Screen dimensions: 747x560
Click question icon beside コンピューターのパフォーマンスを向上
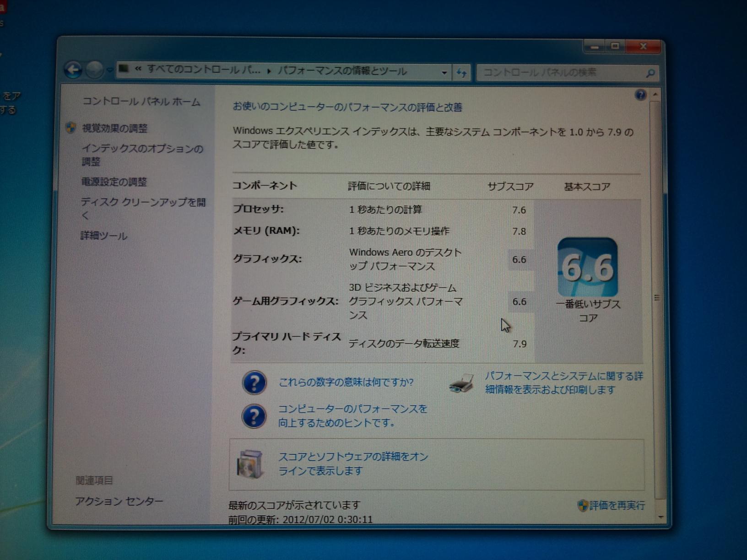click(x=254, y=416)
